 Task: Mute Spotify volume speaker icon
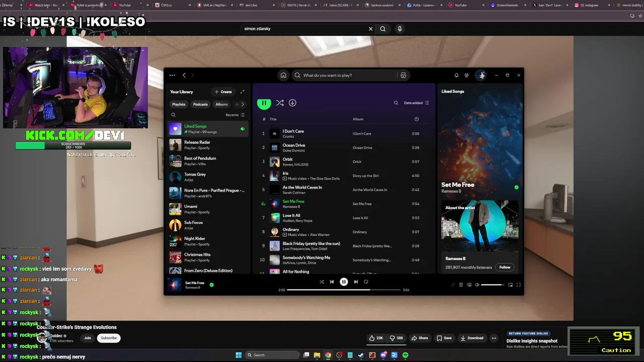click(x=477, y=285)
